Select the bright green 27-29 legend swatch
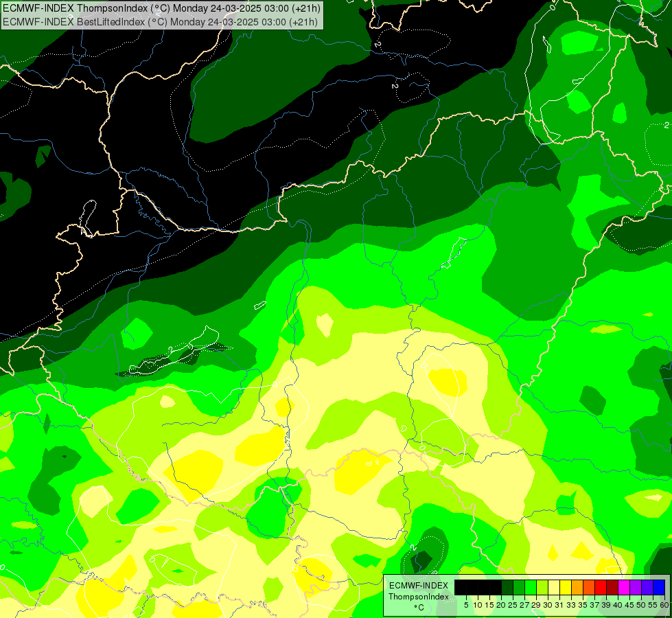The image size is (672, 618). click(x=531, y=587)
